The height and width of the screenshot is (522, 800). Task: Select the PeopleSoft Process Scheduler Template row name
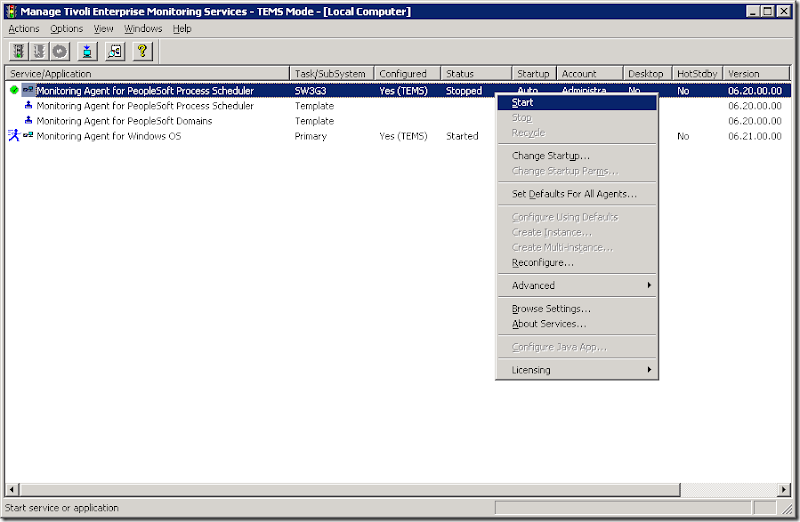[145, 106]
